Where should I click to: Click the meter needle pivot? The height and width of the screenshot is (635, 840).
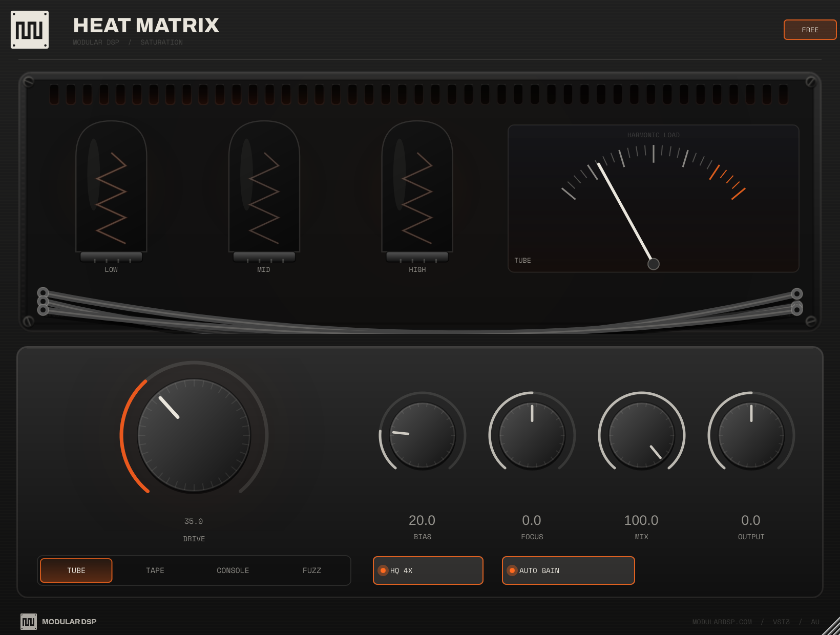point(654,264)
